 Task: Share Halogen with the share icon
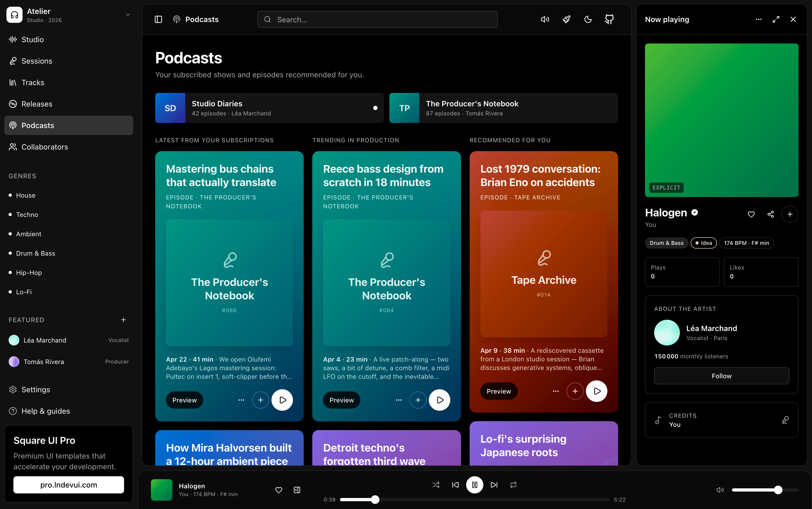(771, 214)
